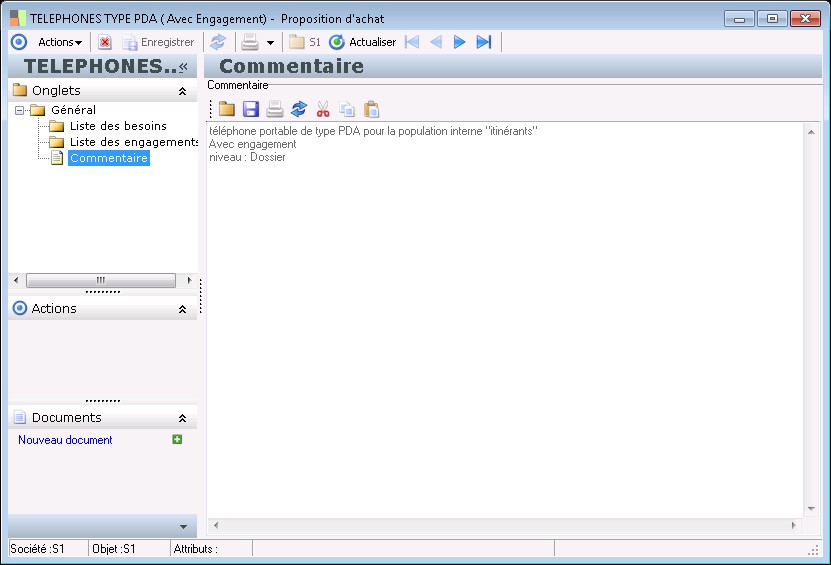
Task: Paste text with clipboard icon
Action: coord(372,109)
